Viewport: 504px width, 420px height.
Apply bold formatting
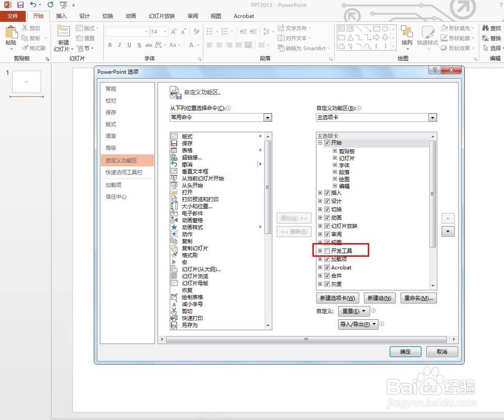[x=110, y=45]
